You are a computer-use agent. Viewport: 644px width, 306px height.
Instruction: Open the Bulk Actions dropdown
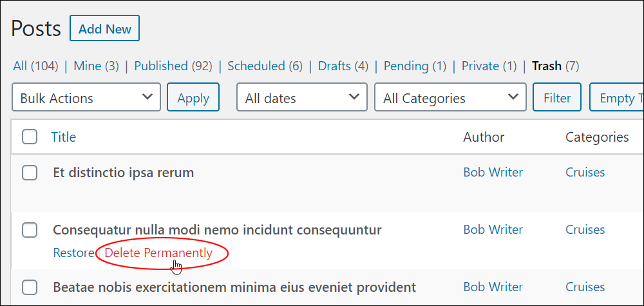86,97
